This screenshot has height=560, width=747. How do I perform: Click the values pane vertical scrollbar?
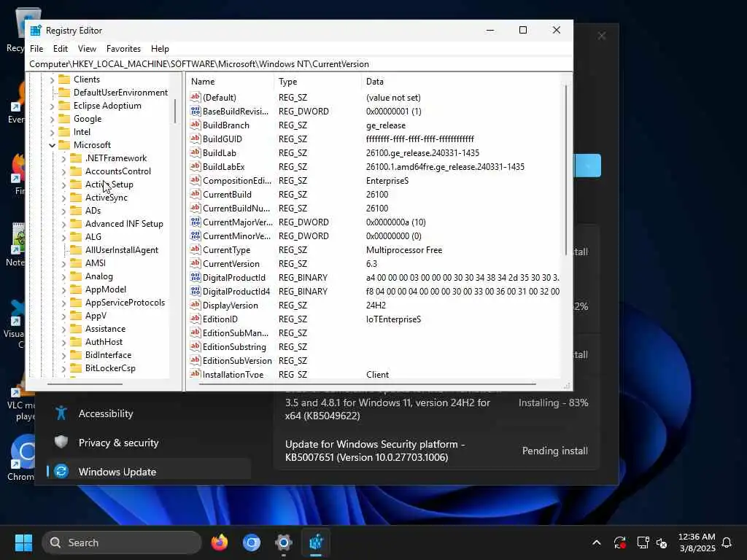coord(565,171)
